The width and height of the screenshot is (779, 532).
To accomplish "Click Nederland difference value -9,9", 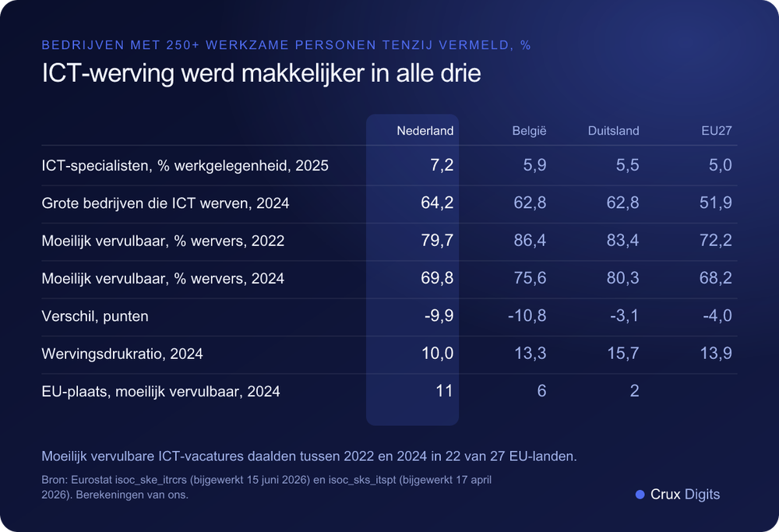I will tap(439, 316).
